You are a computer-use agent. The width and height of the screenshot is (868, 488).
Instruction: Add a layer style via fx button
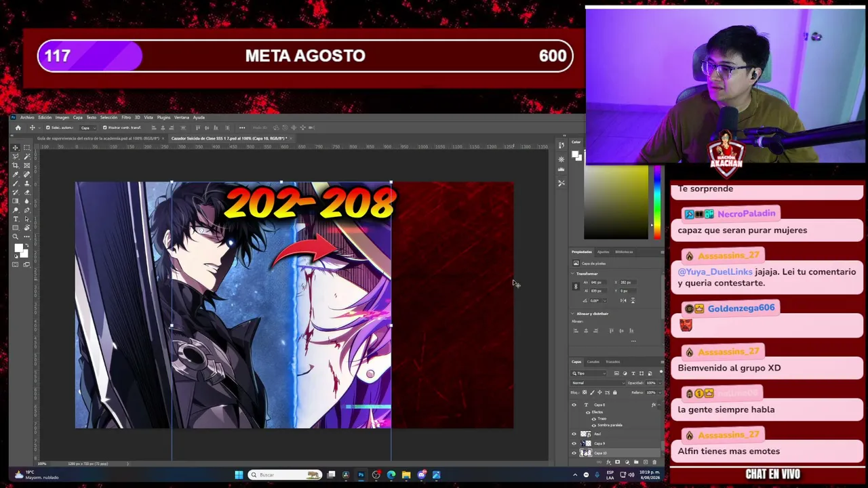(x=608, y=462)
